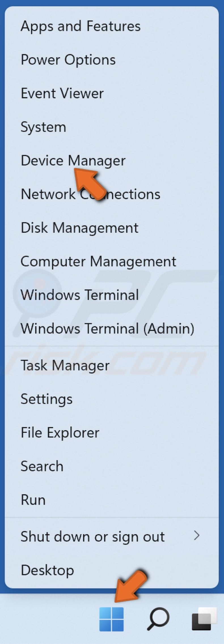Image resolution: width=224 pixels, height=644 pixels.
Task: Start Windows Terminal
Action: click(x=79, y=295)
